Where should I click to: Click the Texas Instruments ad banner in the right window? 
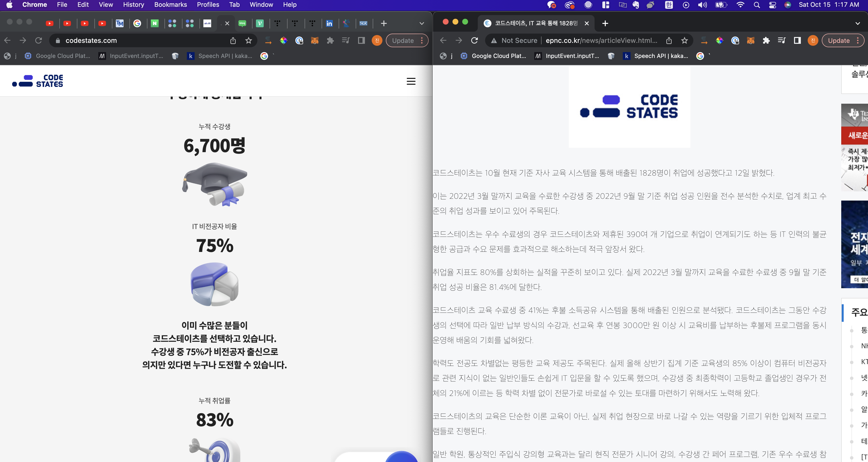point(855,147)
